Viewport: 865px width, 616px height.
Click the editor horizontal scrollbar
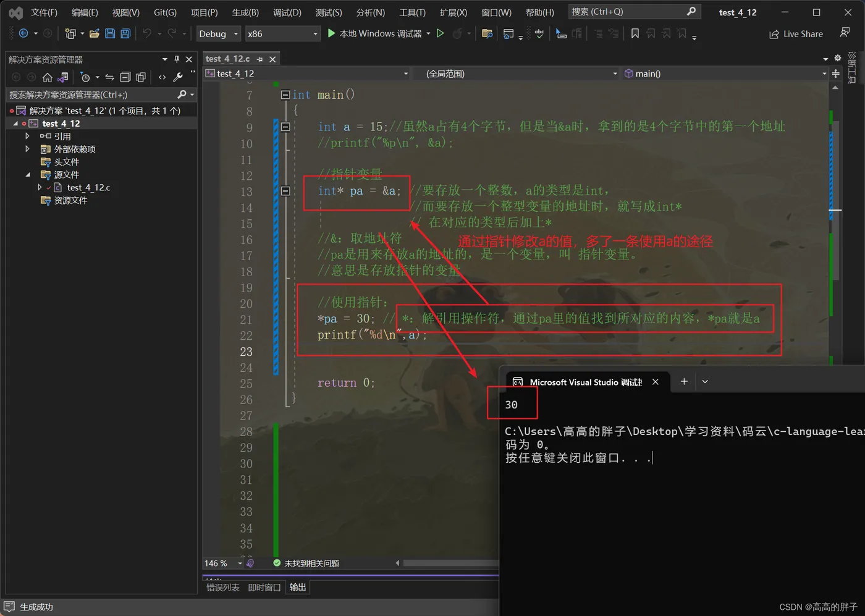pyautogui.click(x=450, y=563)
